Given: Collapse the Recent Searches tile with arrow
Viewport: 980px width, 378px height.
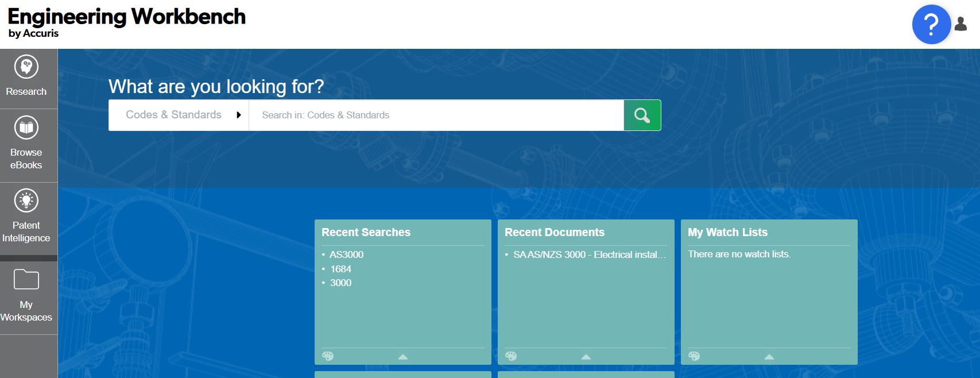Looking at the screenshot, I should (403, 357).
